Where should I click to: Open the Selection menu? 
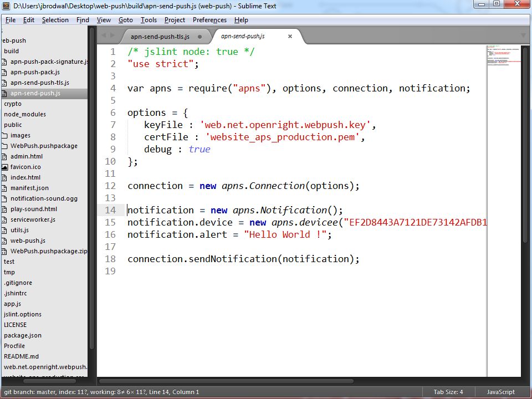(55, 20)
